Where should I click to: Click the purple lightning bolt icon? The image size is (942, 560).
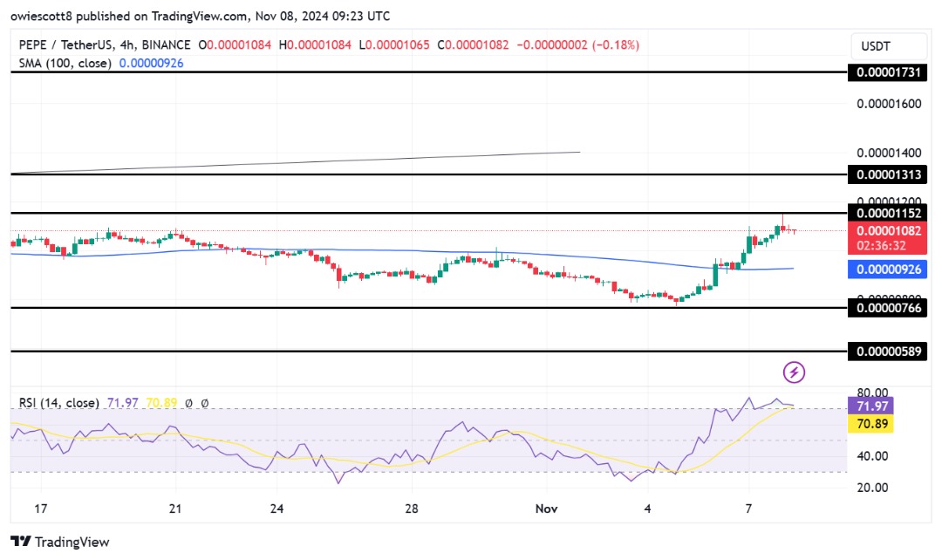tap(794, 372)
